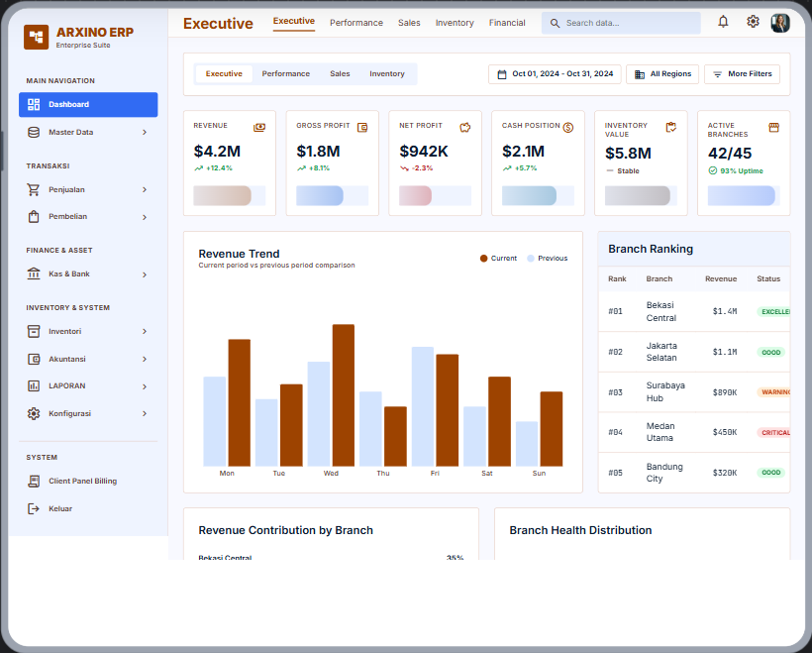
Task: Click the Bekasi Central branch row
Action: pyautogui.click(x=694, y=311)
